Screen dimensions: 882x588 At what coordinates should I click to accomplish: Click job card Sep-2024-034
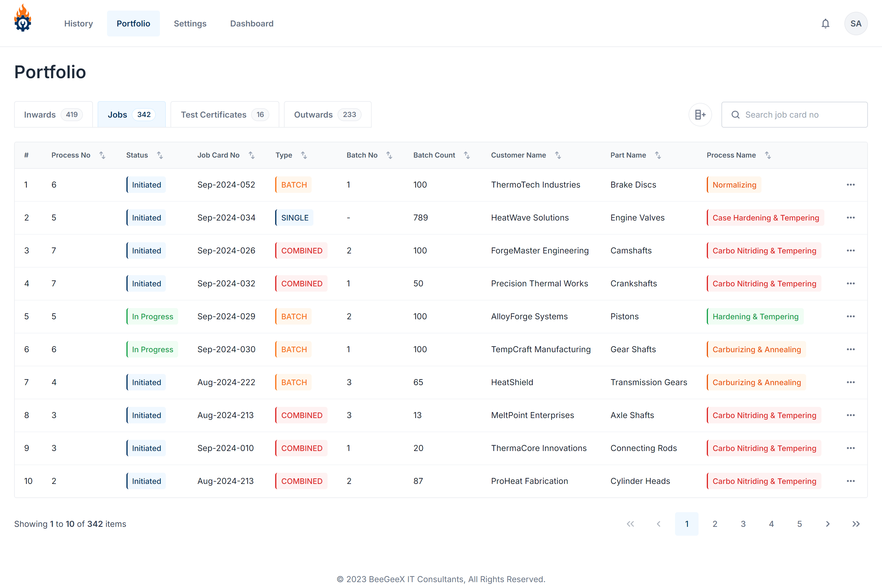point(226,218)
